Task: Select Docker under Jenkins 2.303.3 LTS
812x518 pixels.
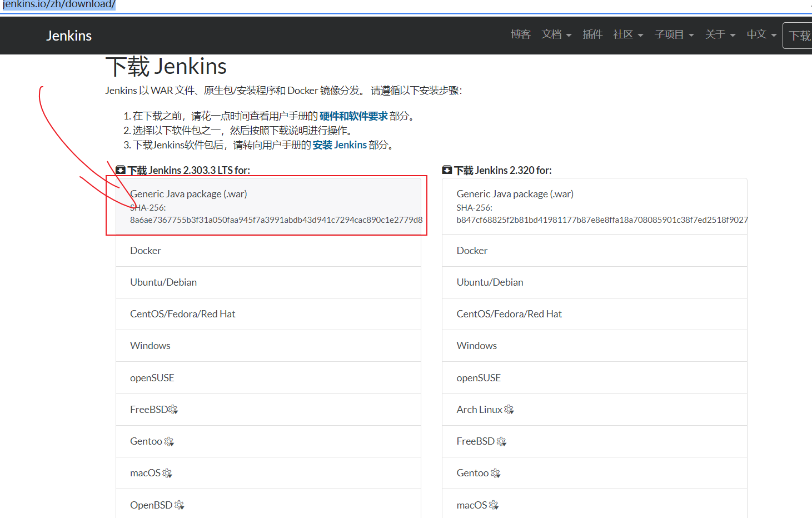Action: [x=268, y=251]
